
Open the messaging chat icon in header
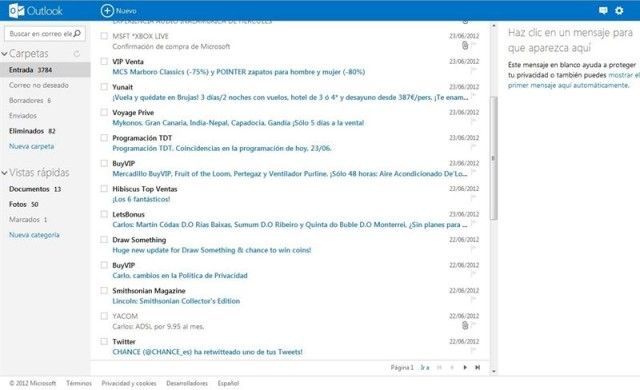(603, 11)
